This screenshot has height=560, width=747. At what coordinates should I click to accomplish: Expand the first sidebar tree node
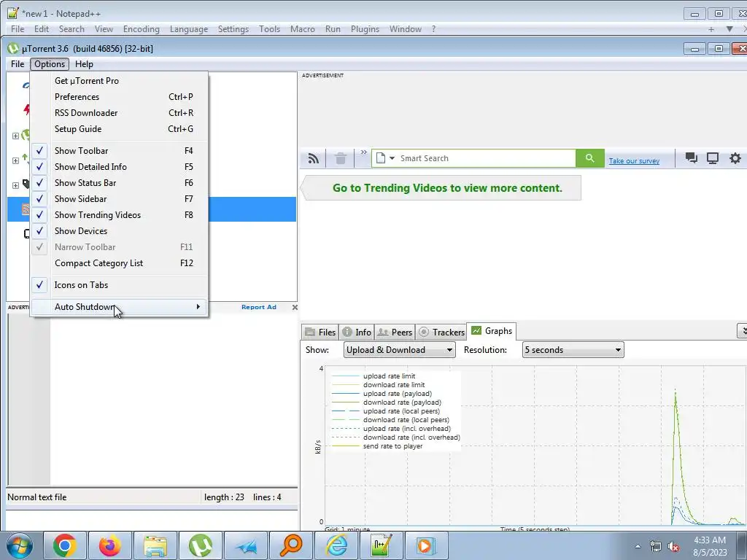pos(15,136)
